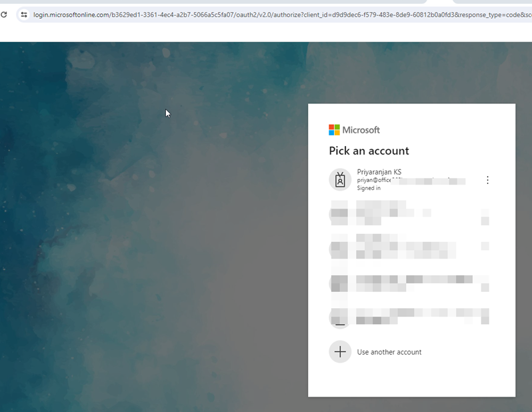This screenshot has width=532, height=412.
Task: Click the browser reload icon
Action: tap(4, 14)
